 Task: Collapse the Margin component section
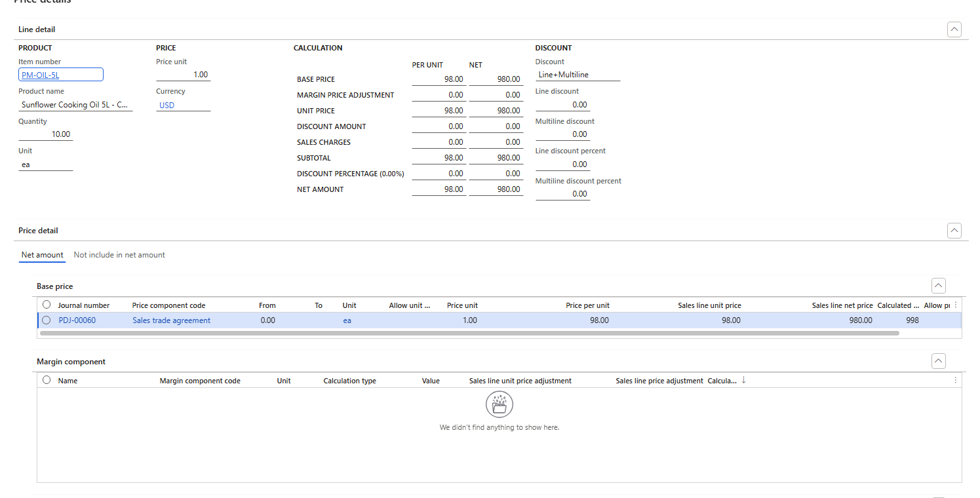(x=939, y=361)
